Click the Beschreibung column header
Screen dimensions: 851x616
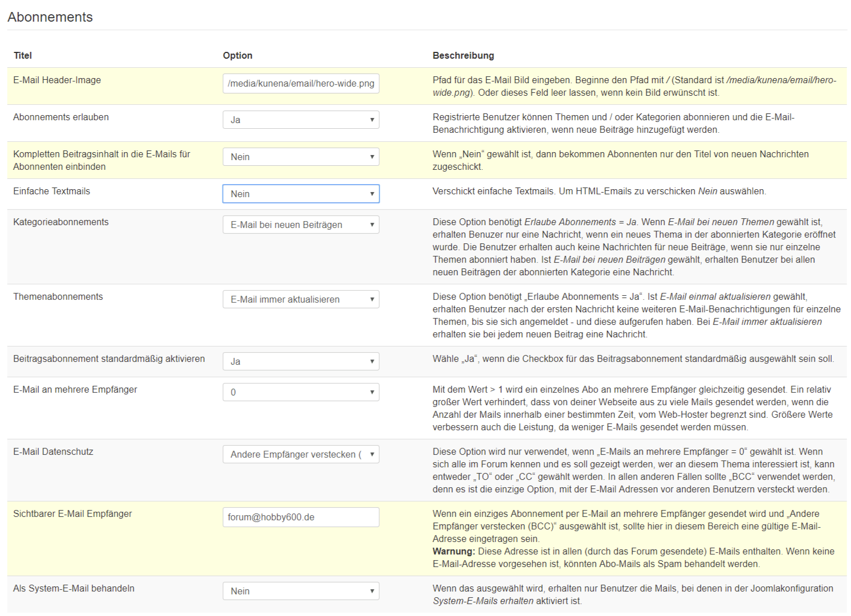click(463, 55)
